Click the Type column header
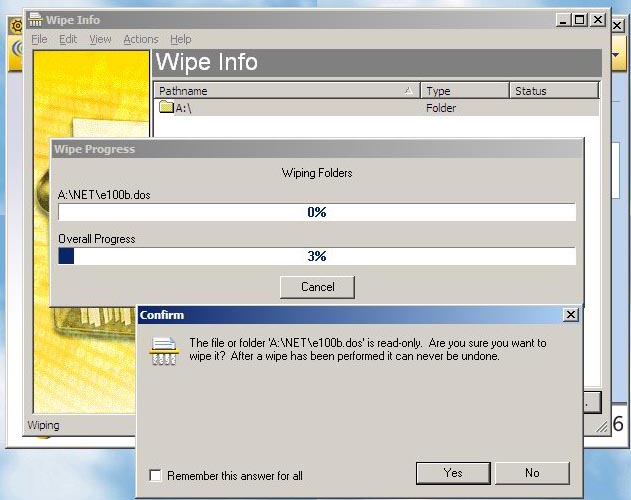Image resolution: width=631 pixels, height=500 pixels. tap(465, 91)
